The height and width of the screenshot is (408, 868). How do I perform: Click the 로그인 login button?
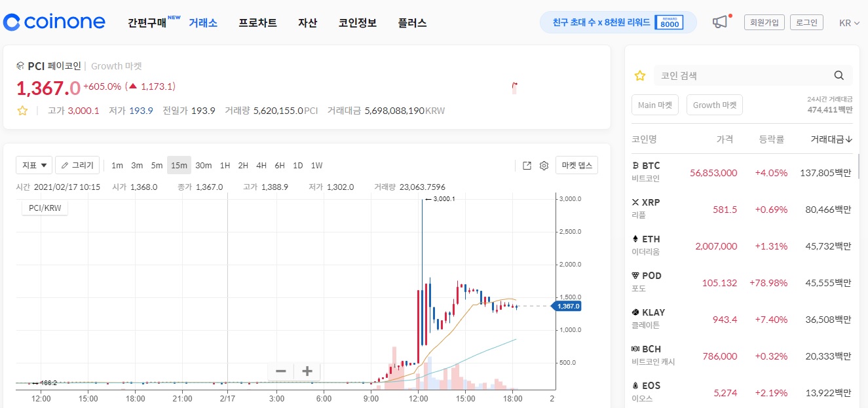(x=806, y=22)
